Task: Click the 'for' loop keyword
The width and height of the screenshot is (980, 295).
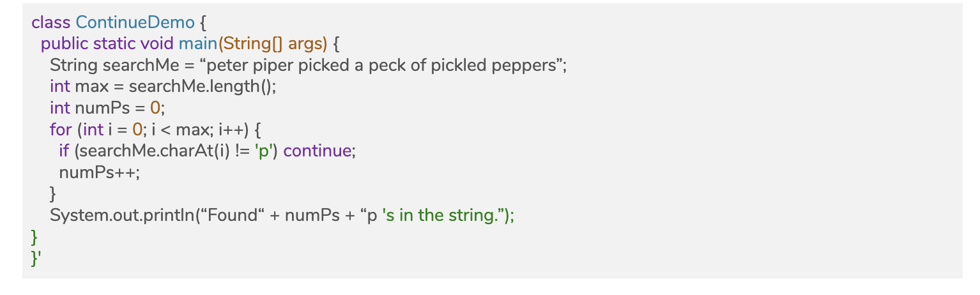Action: tap(61, 130)
